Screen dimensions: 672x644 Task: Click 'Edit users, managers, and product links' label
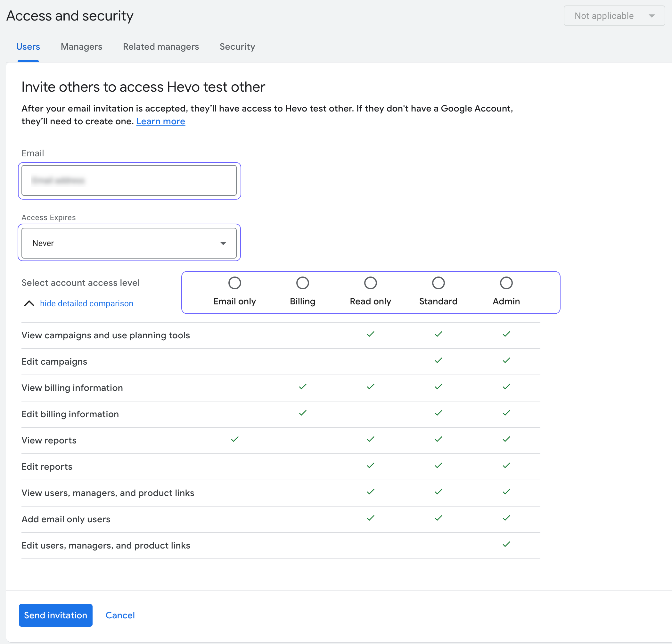pyautogui.click(x=106, y=546)
